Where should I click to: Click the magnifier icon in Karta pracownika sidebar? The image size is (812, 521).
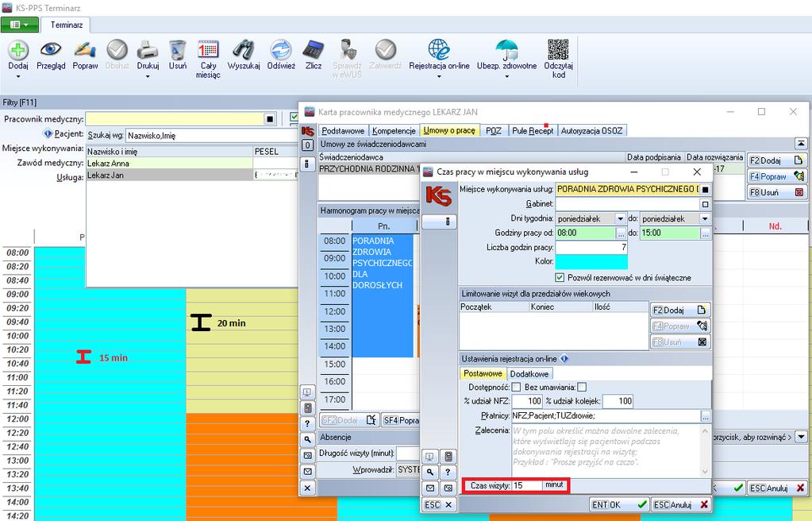[x=308, y=440]
